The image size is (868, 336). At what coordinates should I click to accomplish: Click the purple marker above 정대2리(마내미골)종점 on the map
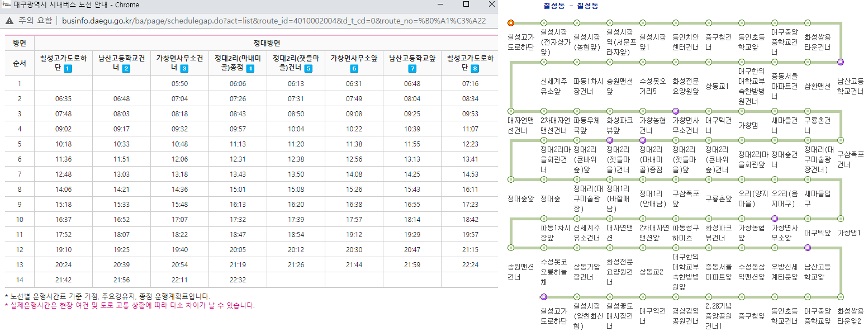pos(643,140)
